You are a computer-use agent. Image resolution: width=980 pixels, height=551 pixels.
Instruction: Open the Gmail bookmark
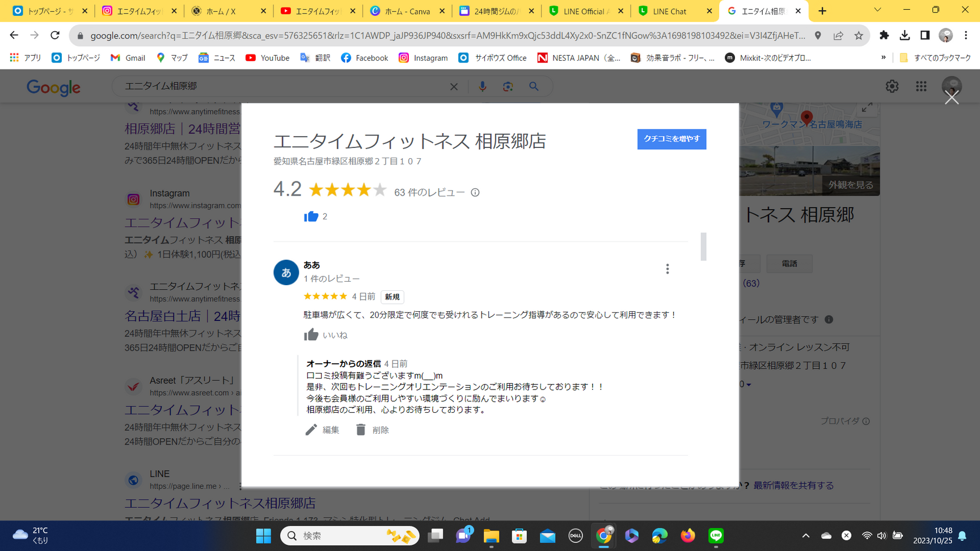[x=128, y=58]
